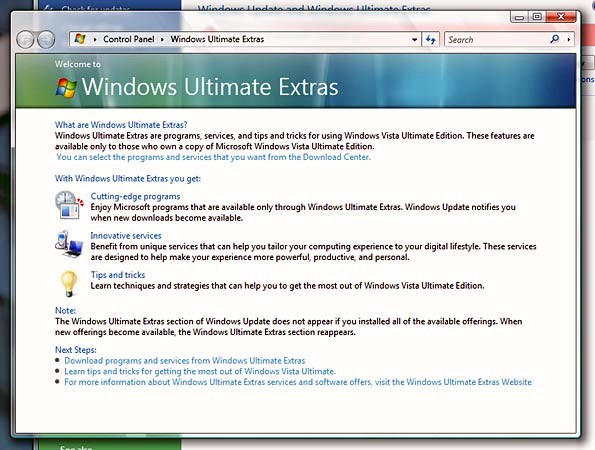The height and width of the screenshot is (450, 595).
Task: Click the refresh arrows icon beside address bar
Action: click(431, 39)
